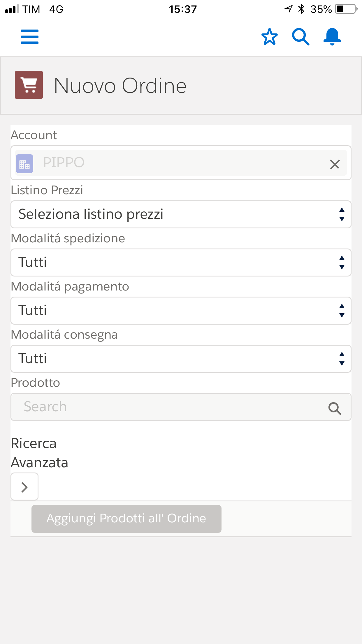Image resolution: width=362 pixels, height=644 pixels.
Task: Tap the Nuovo Ordine page title
Action: click(x=120, y=86)
